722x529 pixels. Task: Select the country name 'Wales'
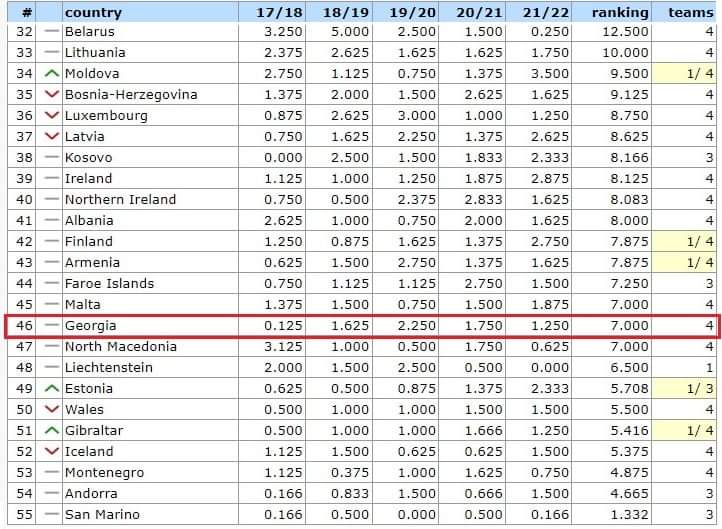click(84, 409)
